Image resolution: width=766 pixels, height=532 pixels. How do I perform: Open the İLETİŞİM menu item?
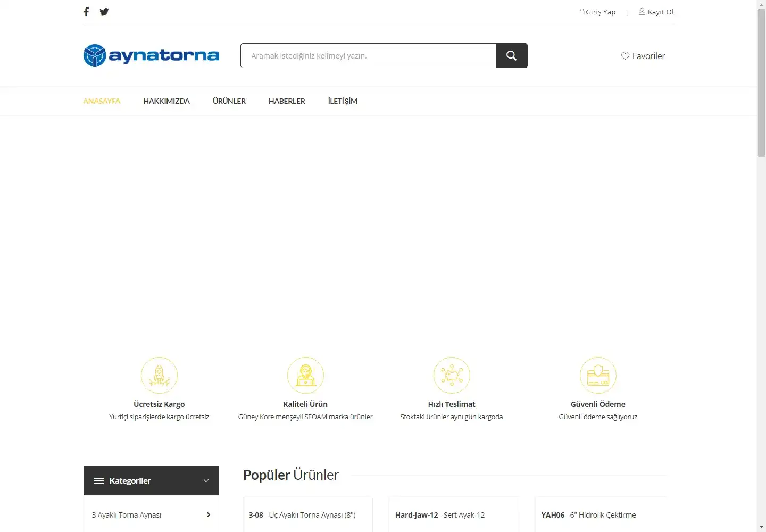click(343, 101)
